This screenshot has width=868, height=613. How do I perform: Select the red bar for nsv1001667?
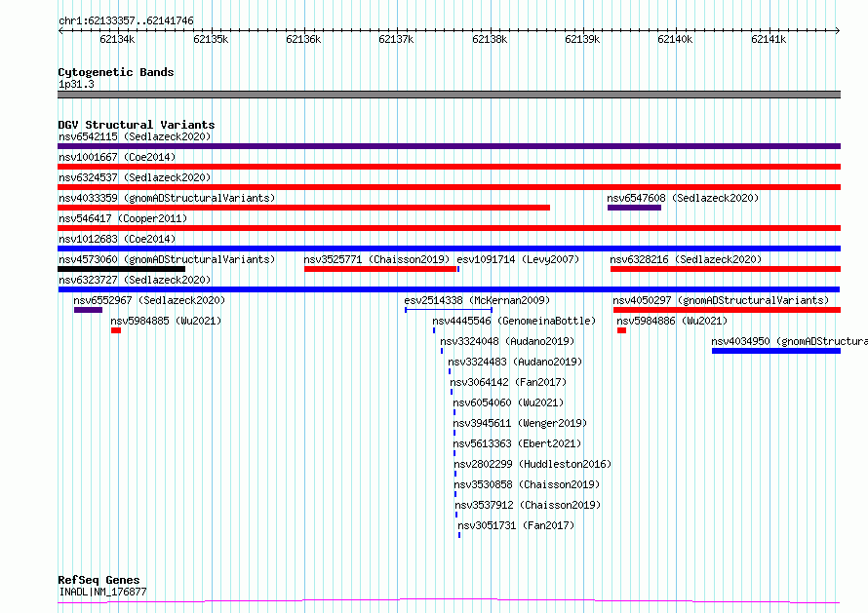[449, 167]
